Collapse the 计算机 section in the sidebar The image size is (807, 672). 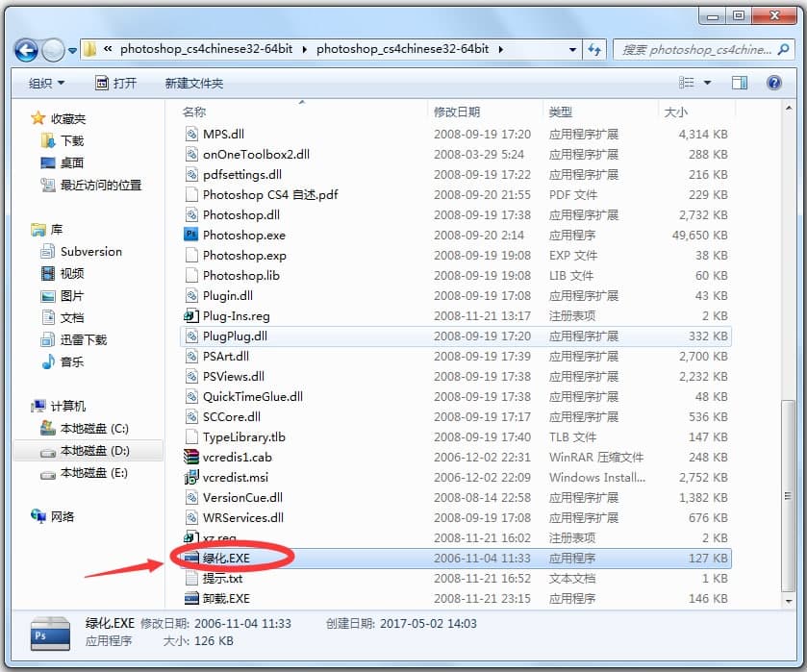(20, 406)
